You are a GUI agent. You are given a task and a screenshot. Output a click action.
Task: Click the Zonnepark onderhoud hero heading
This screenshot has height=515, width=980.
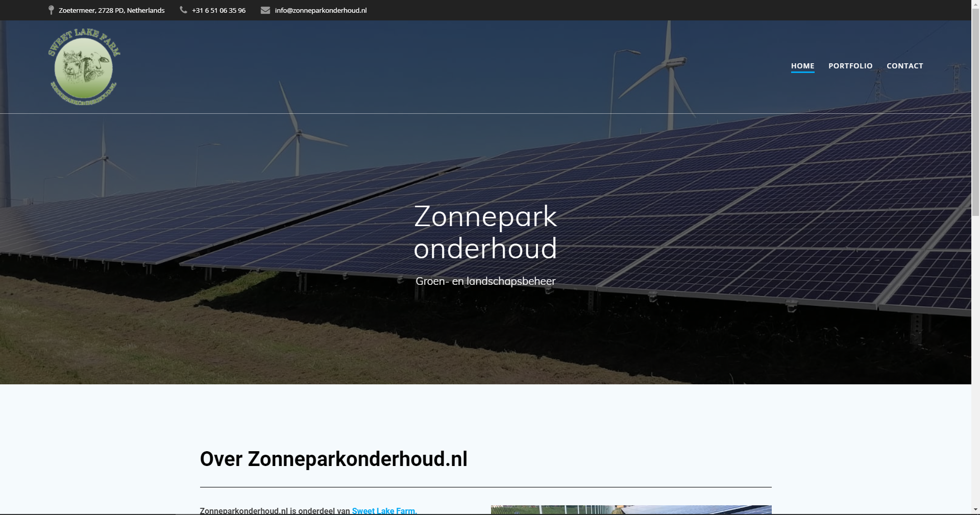(x=485, y=232)
